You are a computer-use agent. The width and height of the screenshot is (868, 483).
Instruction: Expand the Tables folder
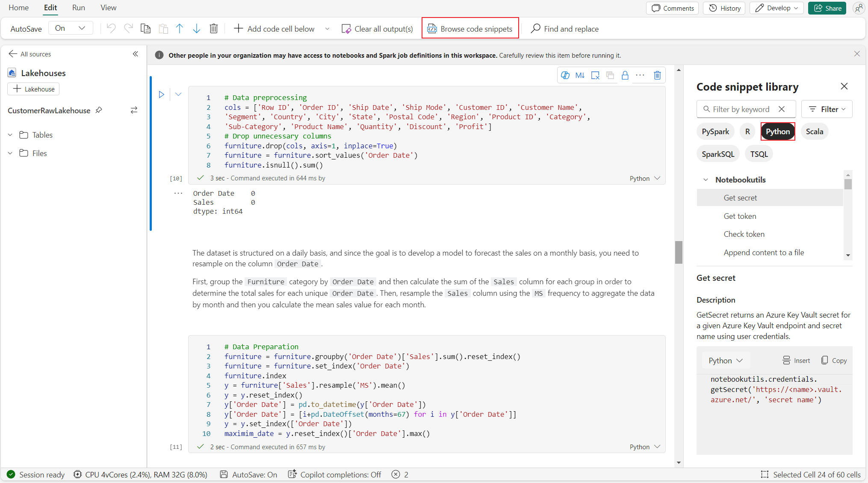click(10, 135)
